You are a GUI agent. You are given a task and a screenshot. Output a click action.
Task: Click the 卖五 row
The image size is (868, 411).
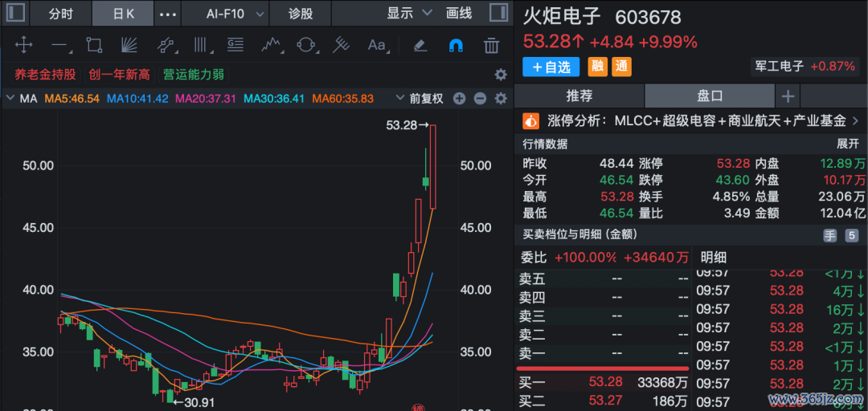(x=604, y=280)
